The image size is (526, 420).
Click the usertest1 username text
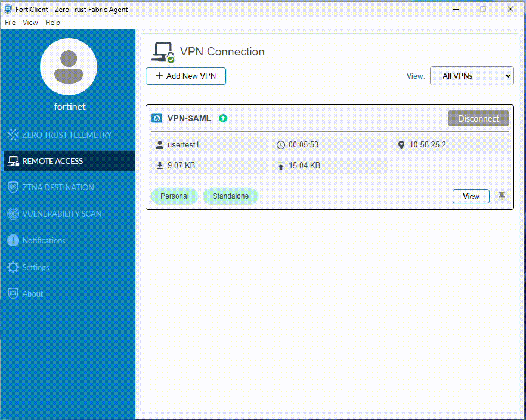(184, 145)
